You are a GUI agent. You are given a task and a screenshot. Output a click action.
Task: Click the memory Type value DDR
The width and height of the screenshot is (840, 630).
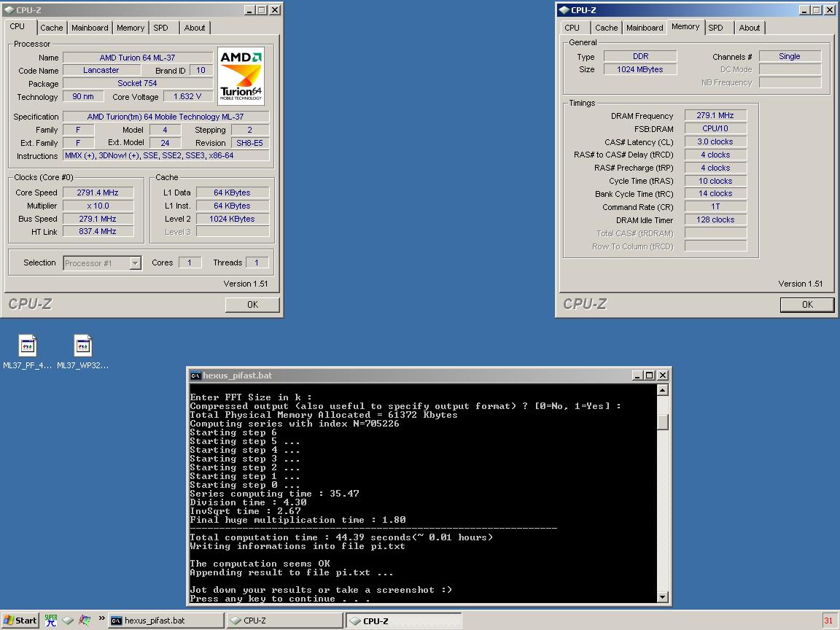coord(641,56)
